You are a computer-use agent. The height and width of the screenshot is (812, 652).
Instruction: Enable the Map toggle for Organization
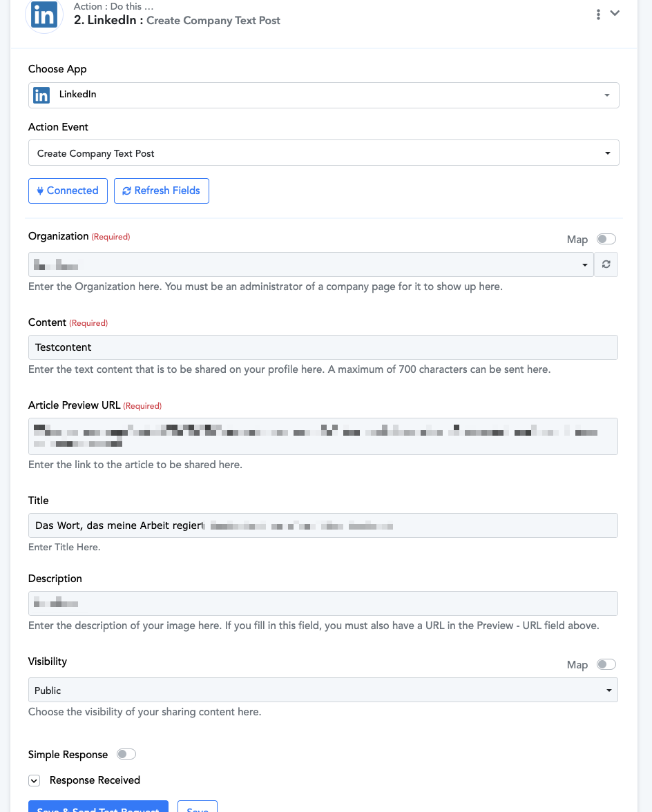606,240
